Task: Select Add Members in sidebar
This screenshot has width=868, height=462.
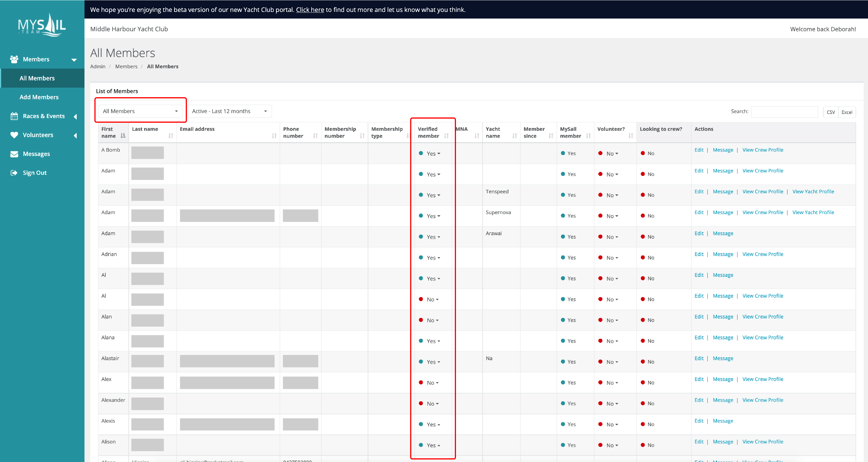Action: point(39,97)
